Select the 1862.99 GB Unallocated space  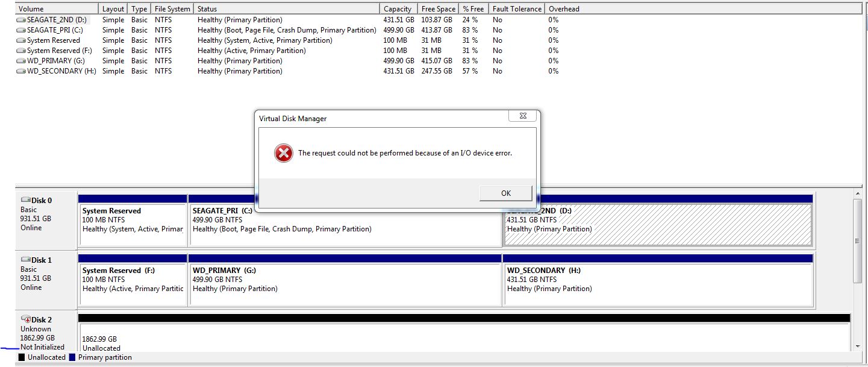464,340
